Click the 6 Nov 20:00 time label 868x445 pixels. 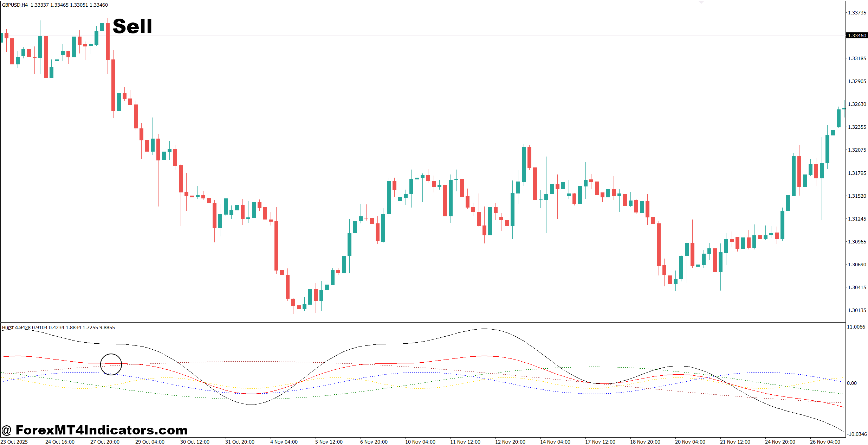374,442
